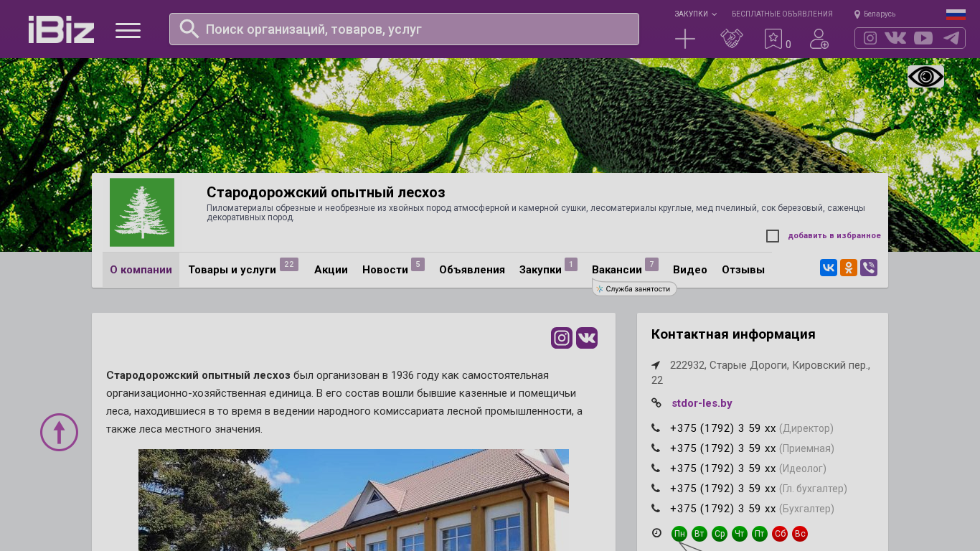Switch language via Russian flag
Image resolution: width=980 pixels, height=551 pixels.
(956, 14)
